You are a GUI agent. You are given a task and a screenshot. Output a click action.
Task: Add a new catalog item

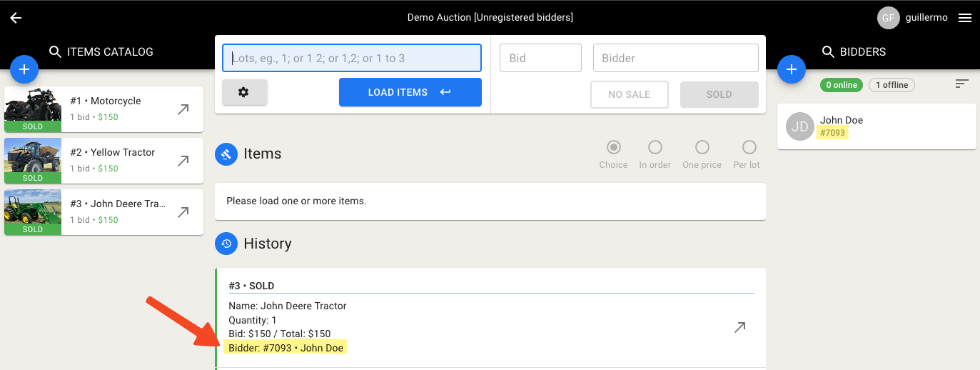click(x=24, y=69)
